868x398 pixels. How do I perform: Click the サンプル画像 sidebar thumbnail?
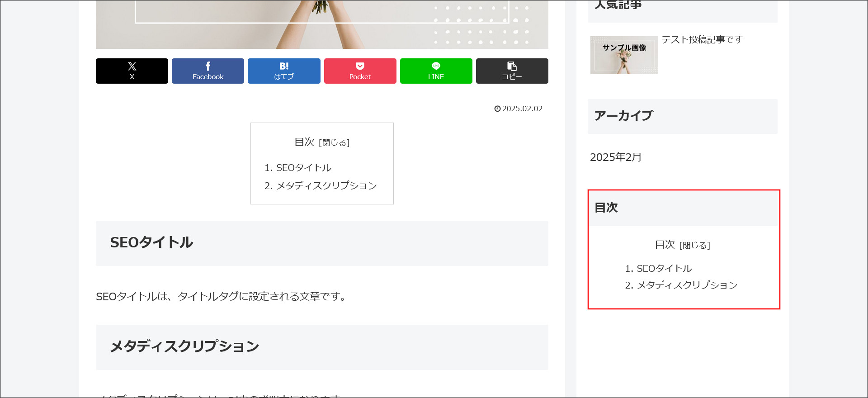point(624,55)
